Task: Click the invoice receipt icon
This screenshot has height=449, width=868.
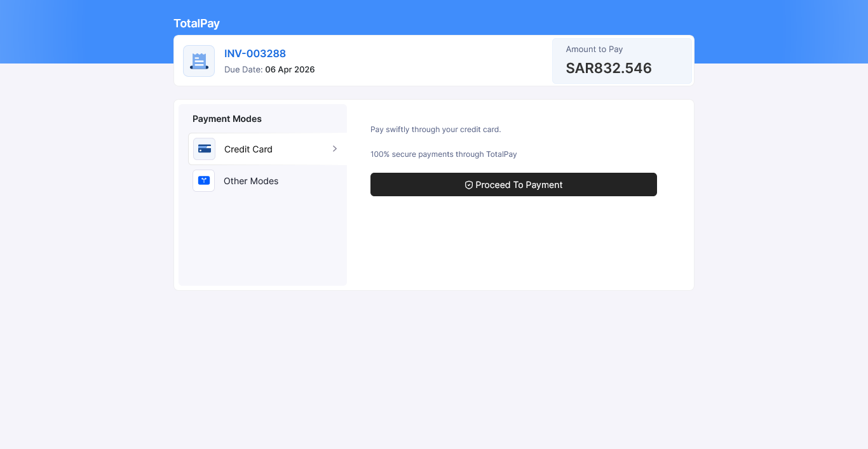Action: 199,61
